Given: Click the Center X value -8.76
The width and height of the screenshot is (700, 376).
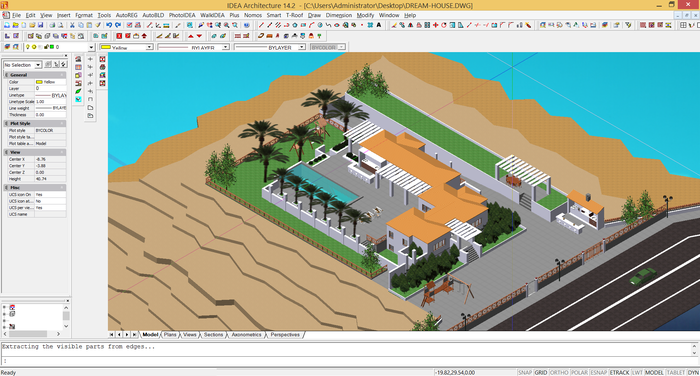Looking at the screenshot, I should tap(50, 159).
